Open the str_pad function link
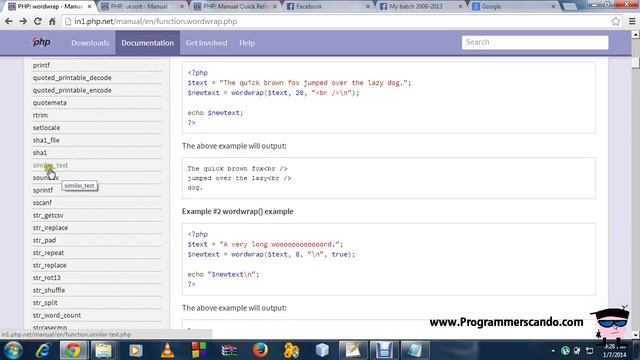The width and height of the screenshot is (640, 360). [44, 240]
